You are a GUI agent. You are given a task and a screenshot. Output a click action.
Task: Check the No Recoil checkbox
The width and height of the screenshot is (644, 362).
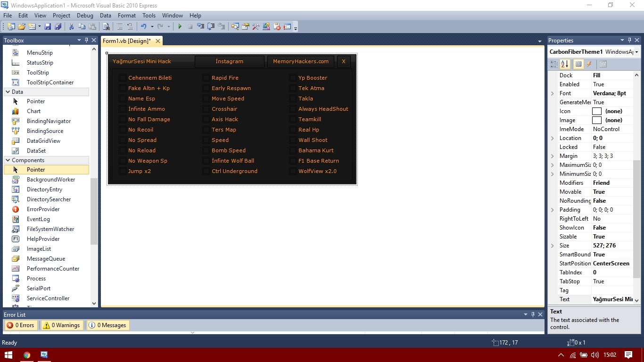123,130
